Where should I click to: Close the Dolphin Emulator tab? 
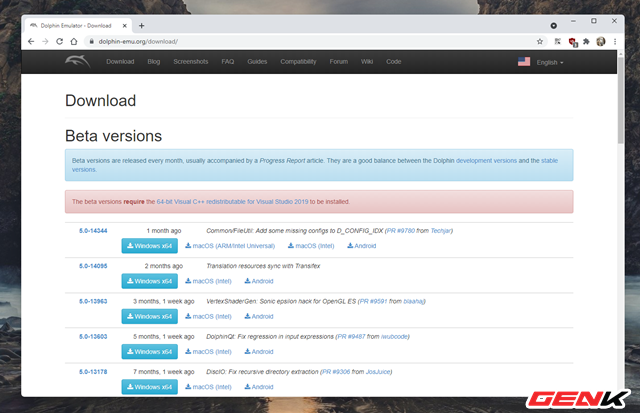point(124,26)
